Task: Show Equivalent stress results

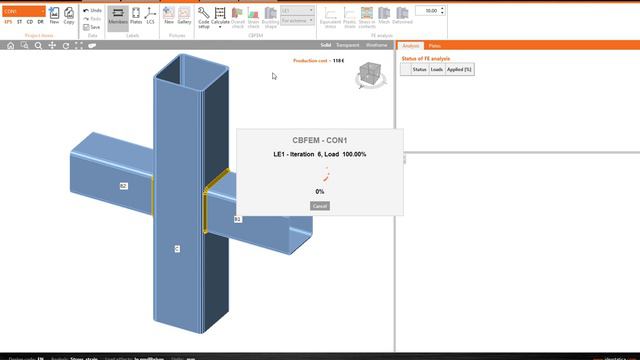Action: coord(330,18)
